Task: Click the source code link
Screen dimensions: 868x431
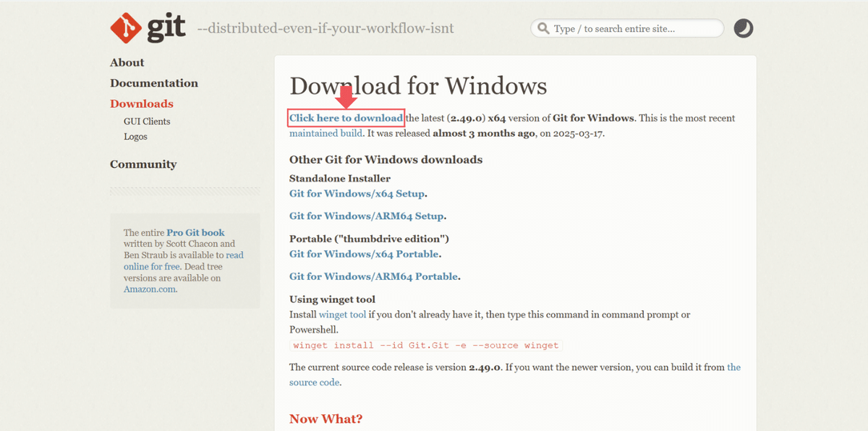Action: pyautogui.click(x=314, y=382)
